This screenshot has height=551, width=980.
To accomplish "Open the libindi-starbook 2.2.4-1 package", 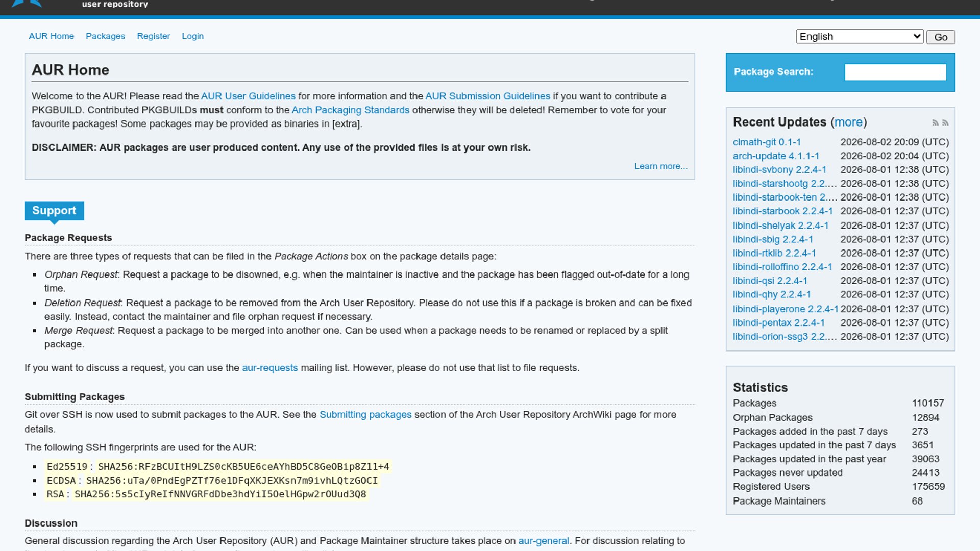I will click(782, 211).
